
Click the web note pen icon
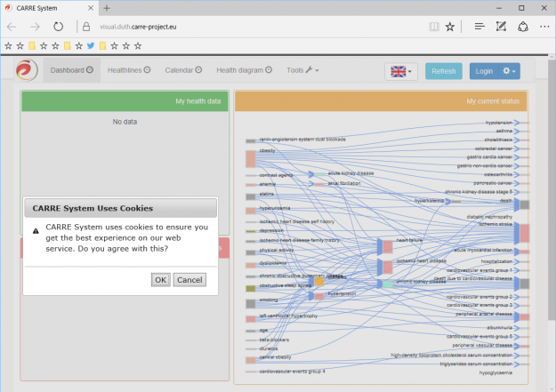point(501,27)
